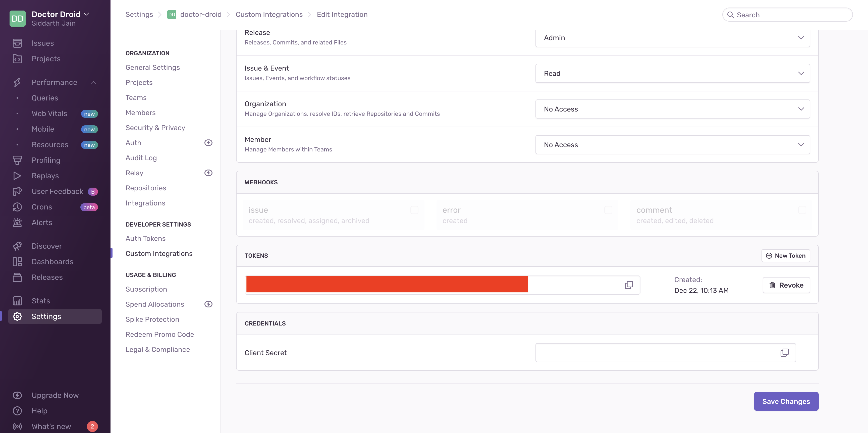Click Settings in the breadcrumb
Screen dimensions: 868x433
(139, 15)
